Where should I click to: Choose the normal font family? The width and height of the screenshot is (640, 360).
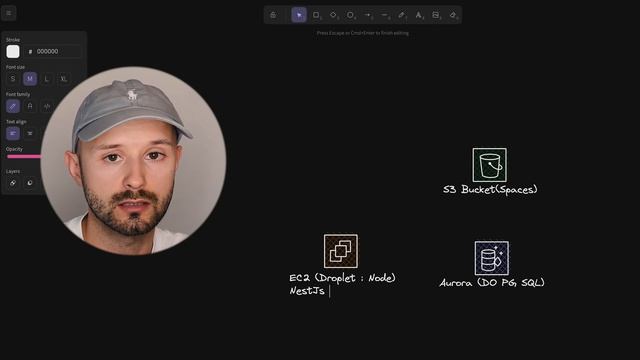click(30, 106)
